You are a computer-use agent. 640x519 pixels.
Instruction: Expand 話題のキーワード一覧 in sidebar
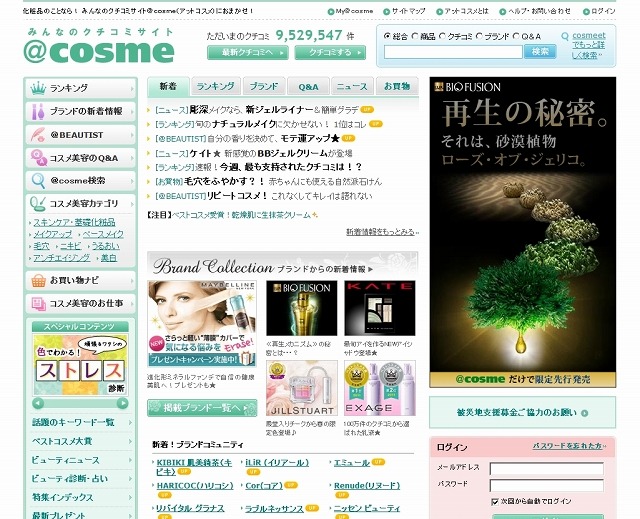(x=81, y=422)
